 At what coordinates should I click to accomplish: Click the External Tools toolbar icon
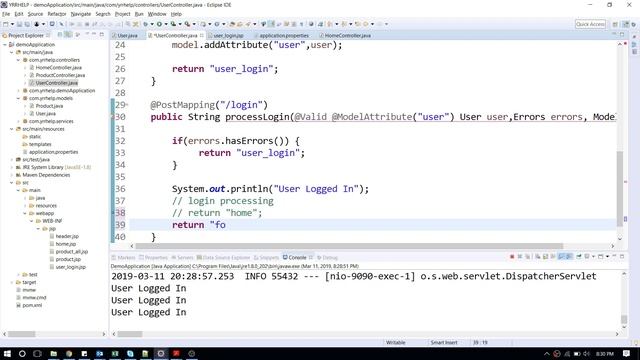coord(187,24)
